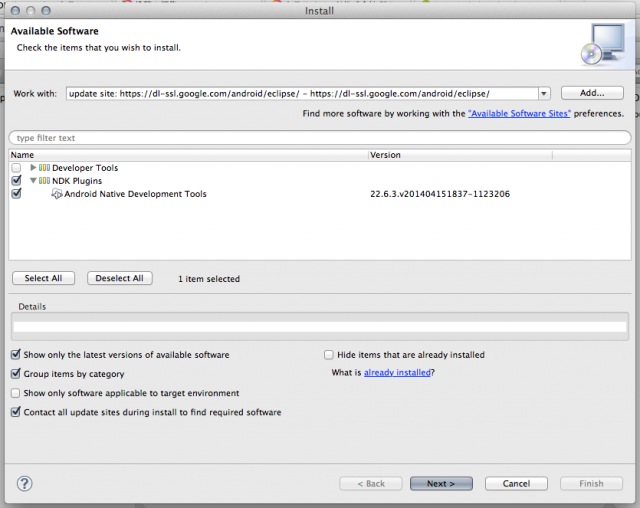This screenshot has height=508, width=640.
Task: Click the Add... button
Action: (593, 93)
